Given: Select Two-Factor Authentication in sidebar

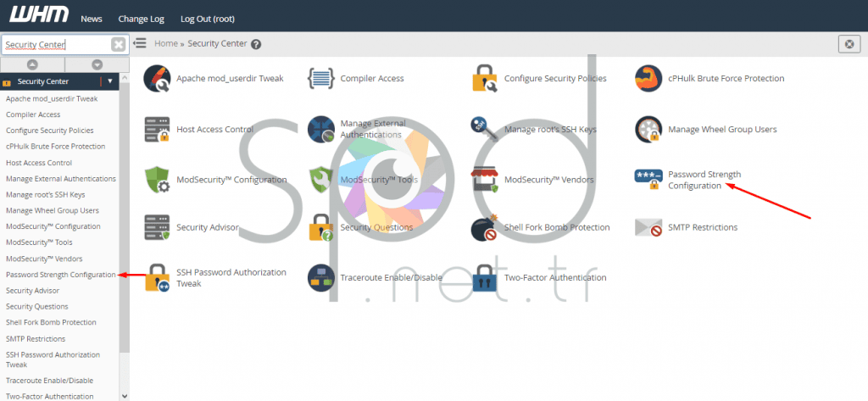Looking at the screenshot, I should (x=49, y=397).
